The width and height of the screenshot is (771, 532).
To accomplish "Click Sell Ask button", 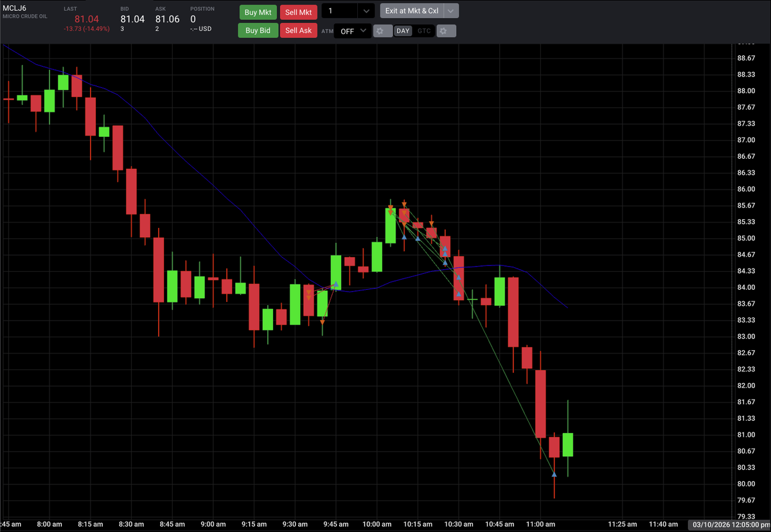I will (x=299, y=30).
